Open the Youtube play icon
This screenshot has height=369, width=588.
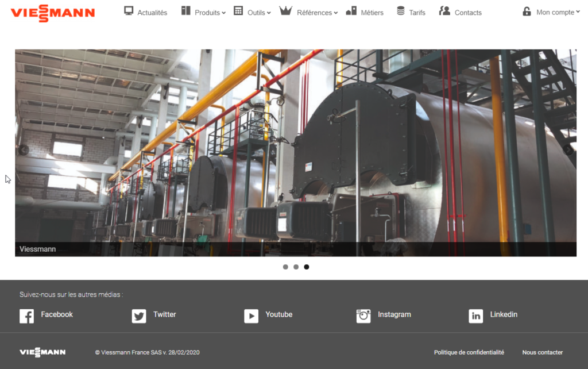click(x=251, y=316)
